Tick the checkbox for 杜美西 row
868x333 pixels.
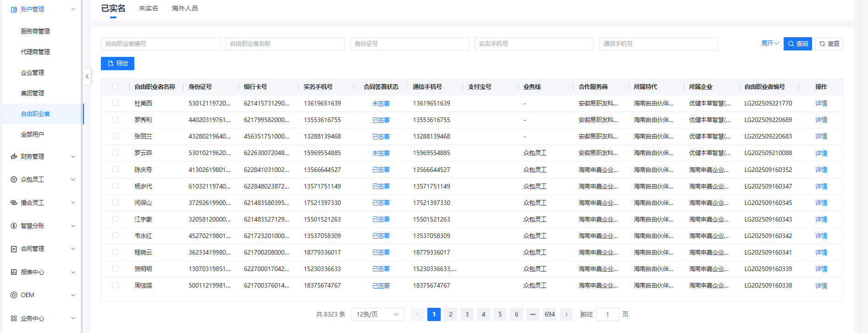(115, 103)
